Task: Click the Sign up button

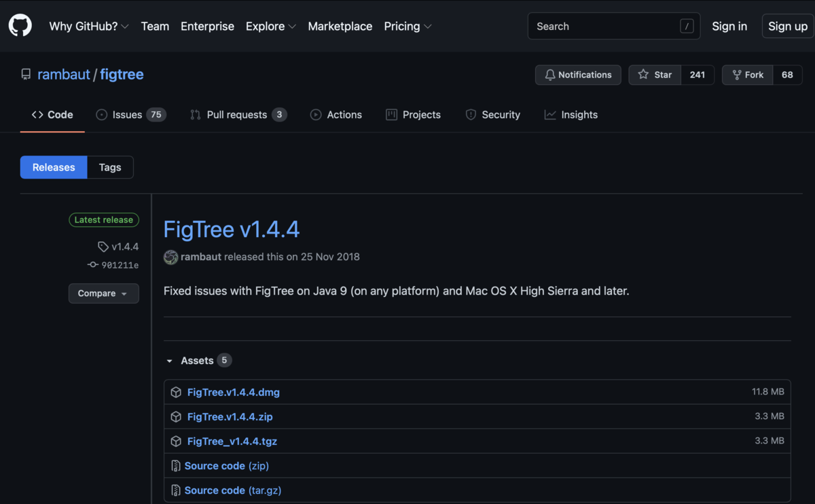Action: click(788, 26)
